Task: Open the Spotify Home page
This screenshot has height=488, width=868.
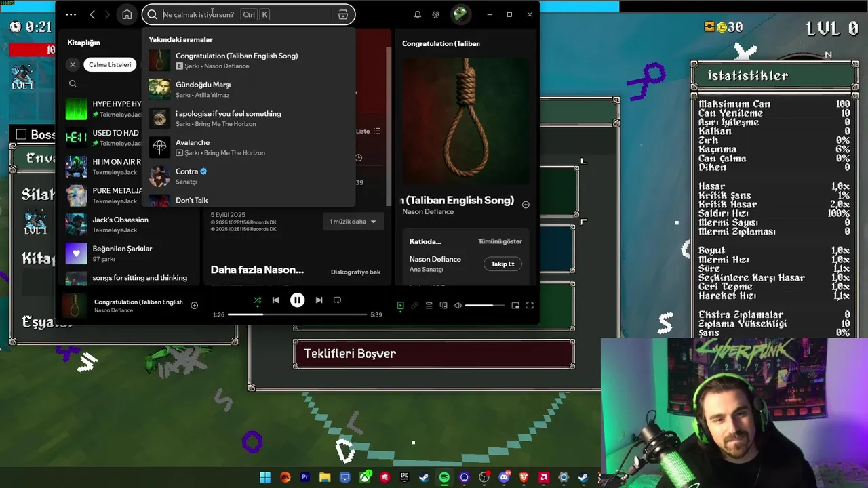Action: coord(127,14)
